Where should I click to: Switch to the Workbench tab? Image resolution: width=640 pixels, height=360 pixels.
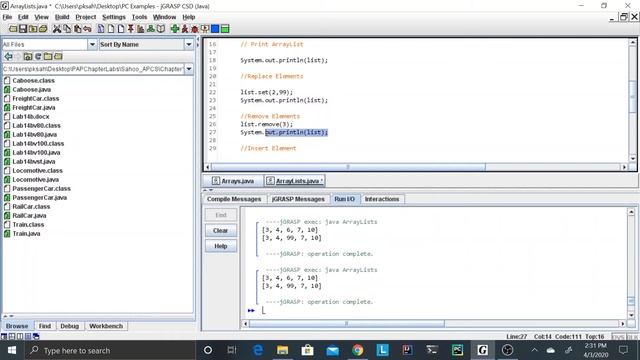tap(106, 326)
